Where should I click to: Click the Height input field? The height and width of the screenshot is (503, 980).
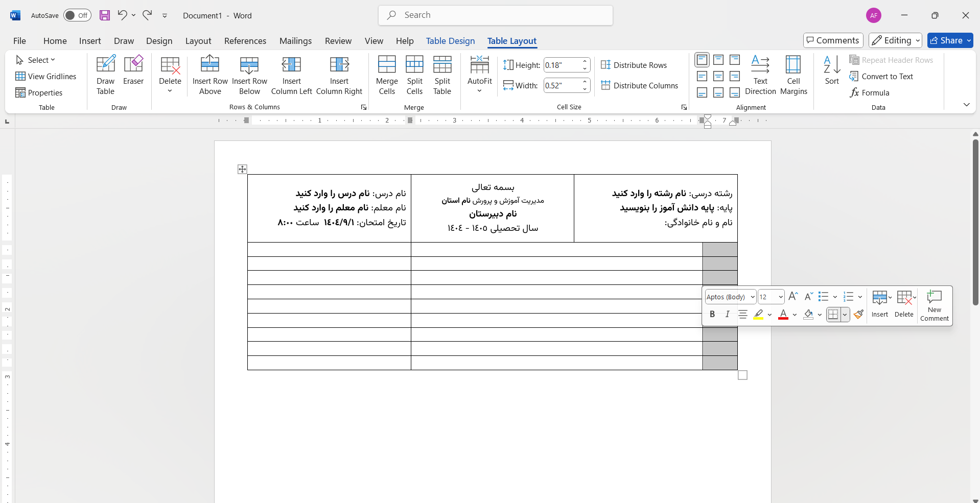point(563,65)
